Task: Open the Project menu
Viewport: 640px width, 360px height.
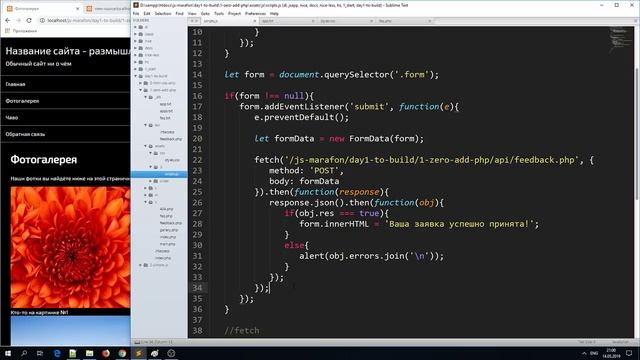Action: point(234,13)
